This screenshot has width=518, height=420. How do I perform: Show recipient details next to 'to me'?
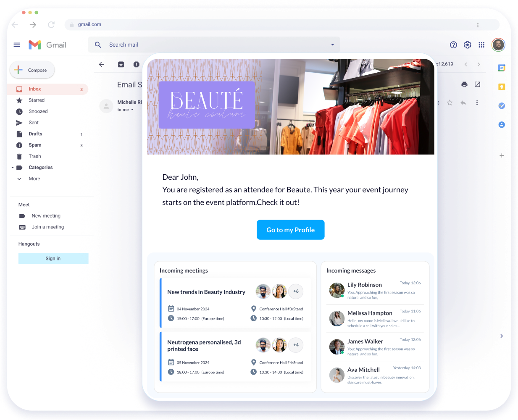point(132,110)
